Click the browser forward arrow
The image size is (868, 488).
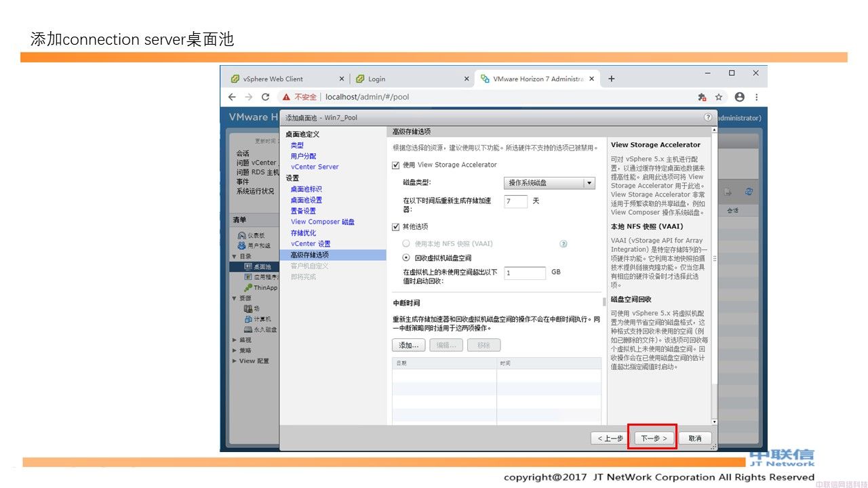coord(248,97)
